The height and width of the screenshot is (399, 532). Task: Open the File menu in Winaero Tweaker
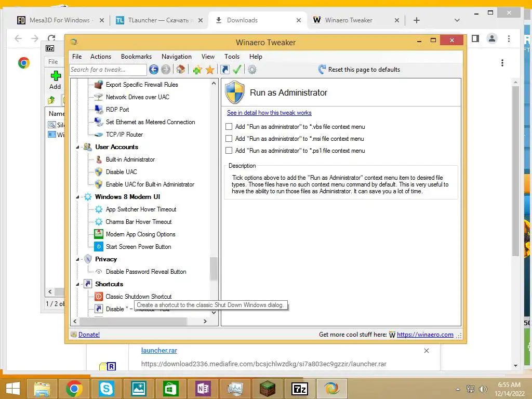point(77,57)
